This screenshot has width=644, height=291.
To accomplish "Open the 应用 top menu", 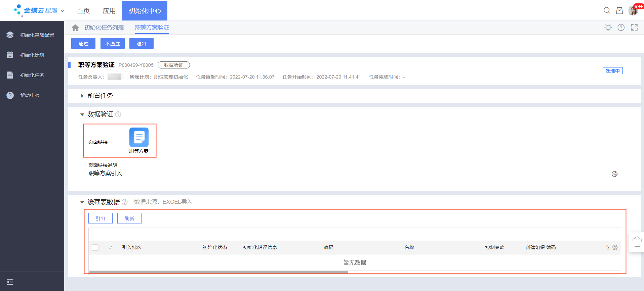I will (109, 11).
